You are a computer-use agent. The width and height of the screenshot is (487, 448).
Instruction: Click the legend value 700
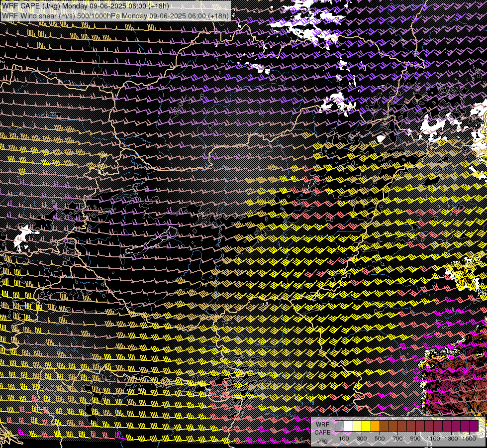[x=397, y=439]
